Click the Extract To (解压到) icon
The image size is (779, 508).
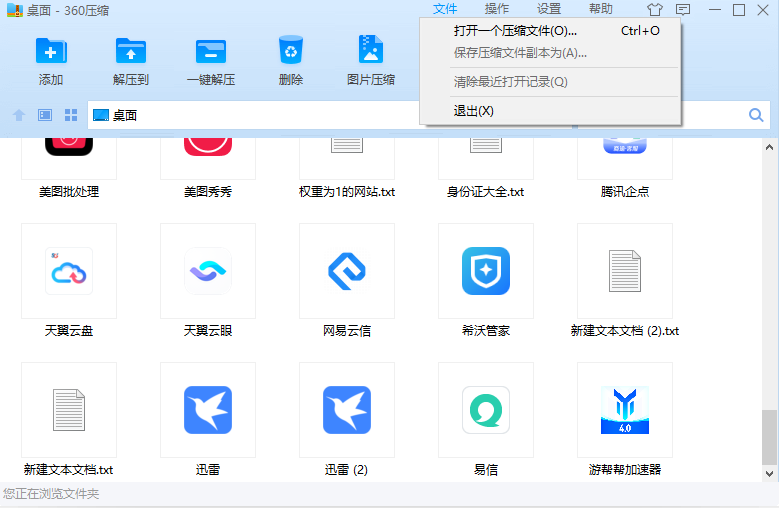(131, 51)
